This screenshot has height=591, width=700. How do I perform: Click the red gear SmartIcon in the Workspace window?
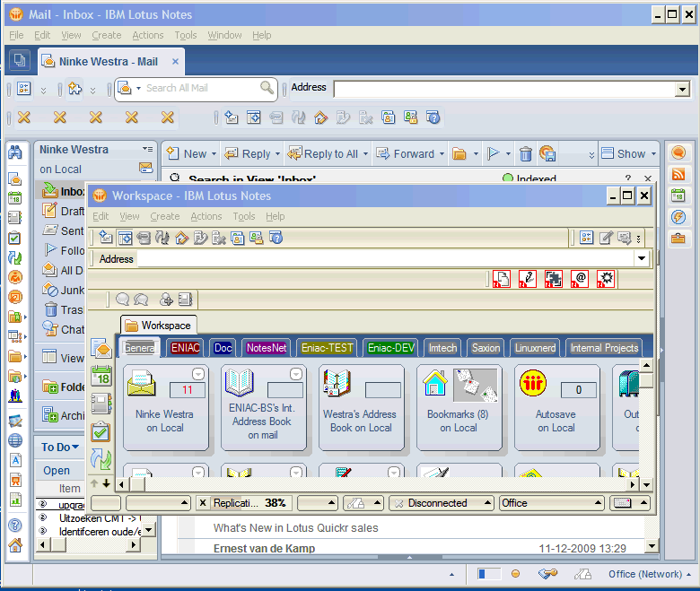click(x=606, y=279)
